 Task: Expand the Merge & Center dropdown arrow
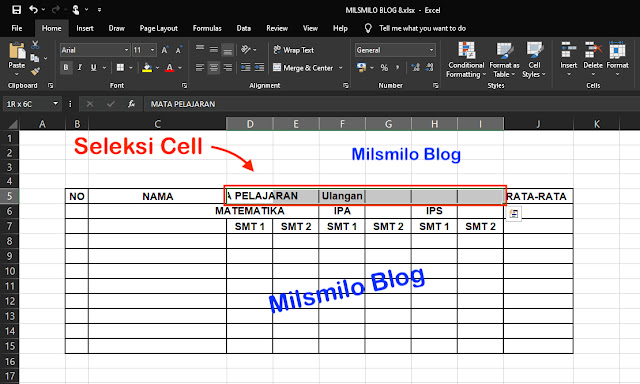340,68
